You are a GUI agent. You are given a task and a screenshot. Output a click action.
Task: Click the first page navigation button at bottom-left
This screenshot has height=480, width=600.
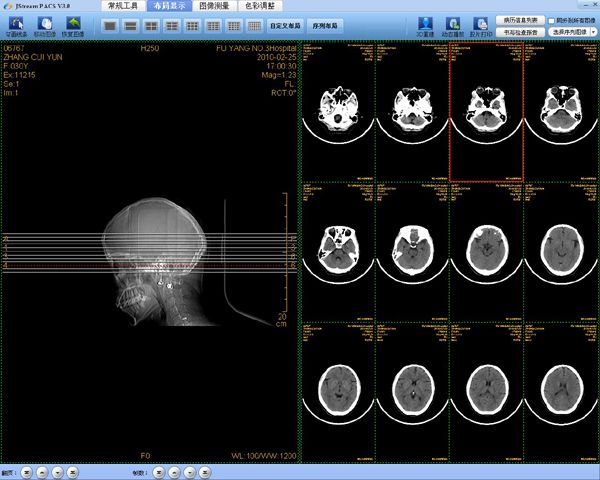click(x=25, y=471)
